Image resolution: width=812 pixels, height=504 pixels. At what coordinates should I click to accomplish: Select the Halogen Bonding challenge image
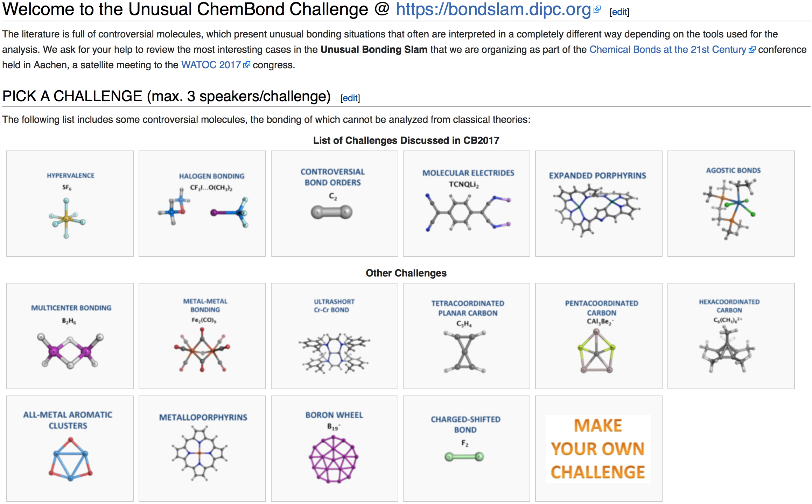202,204
